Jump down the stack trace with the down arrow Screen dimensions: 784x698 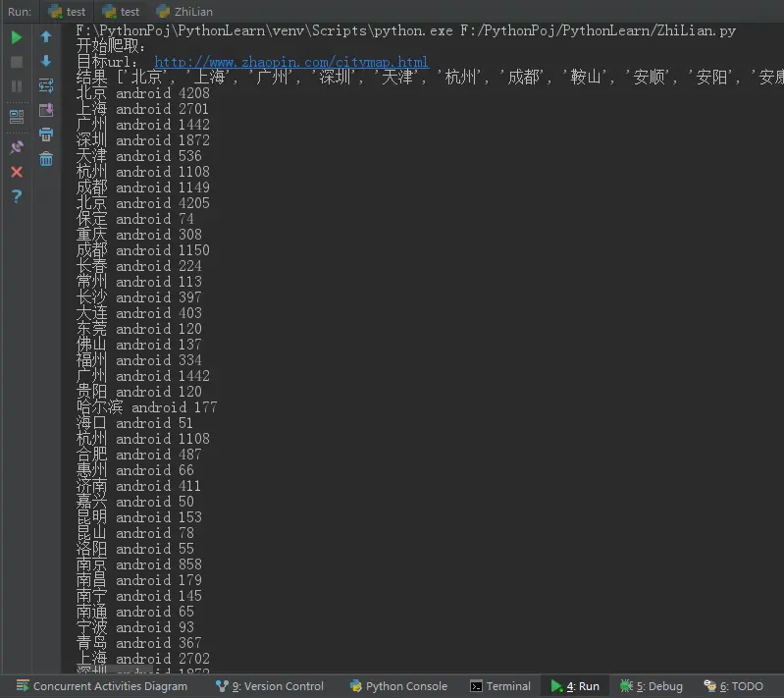tap(46, 61)
